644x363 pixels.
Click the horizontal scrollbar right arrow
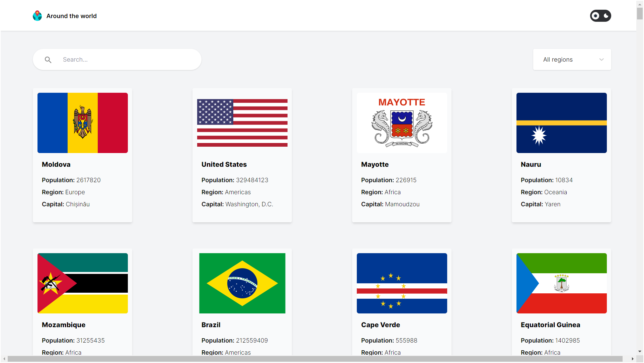(633, 359)
